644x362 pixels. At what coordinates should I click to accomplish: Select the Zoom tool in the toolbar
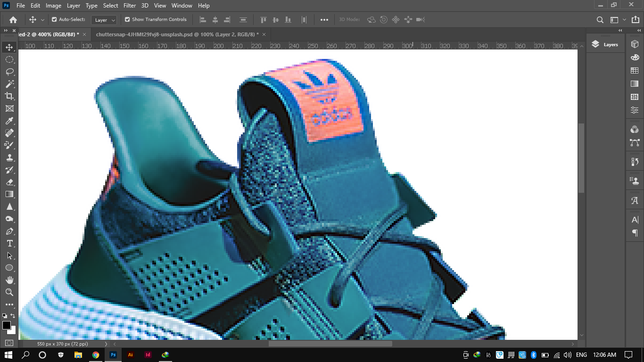(x=9, y=292)
